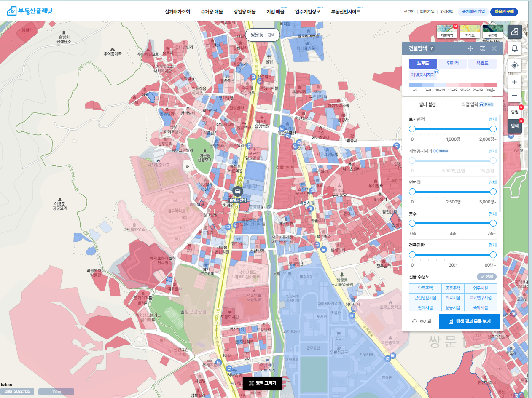532x398 pixels.
Task: Click 검색 next to 쌍문동
Action: [x=271, y=35]
